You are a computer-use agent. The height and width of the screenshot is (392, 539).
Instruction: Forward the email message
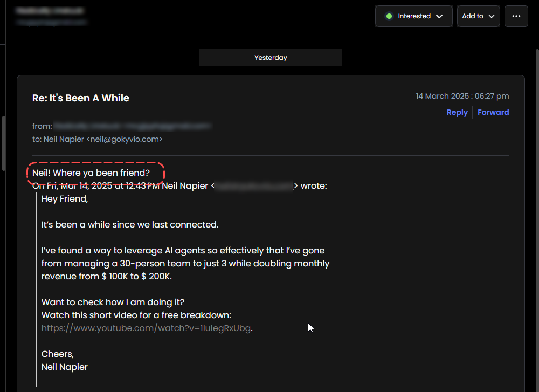[493, 113]
